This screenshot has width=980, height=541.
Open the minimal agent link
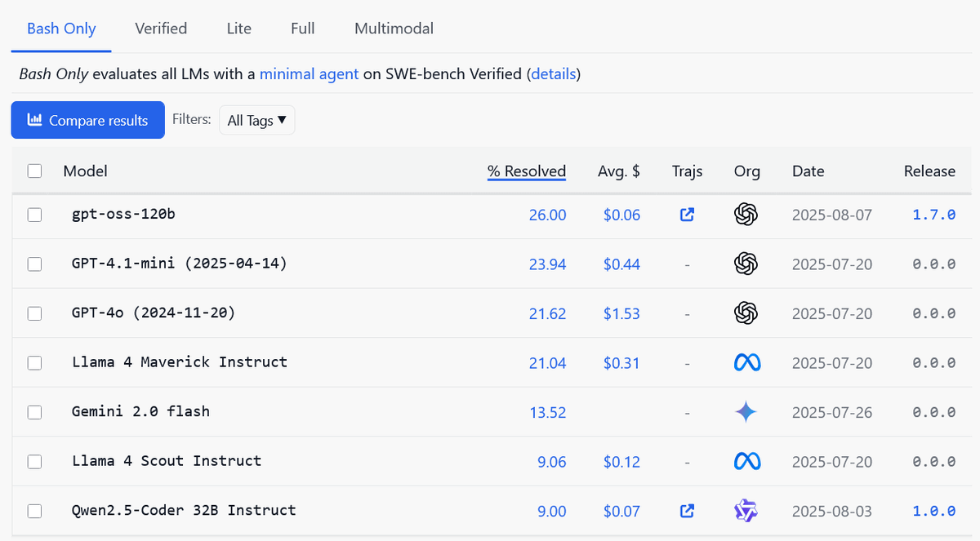309,74
